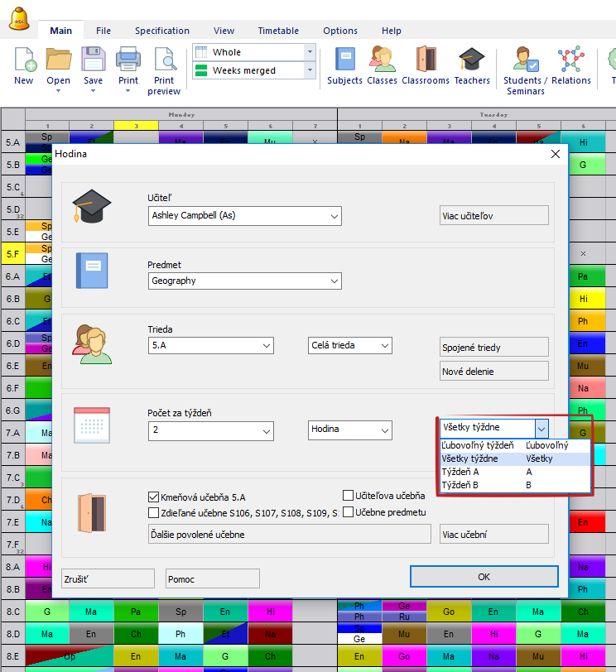Enable the Učiteľova učebňa checkbox
The height and width of the screenshot is (672, 616).
click(x=349, y=496)
